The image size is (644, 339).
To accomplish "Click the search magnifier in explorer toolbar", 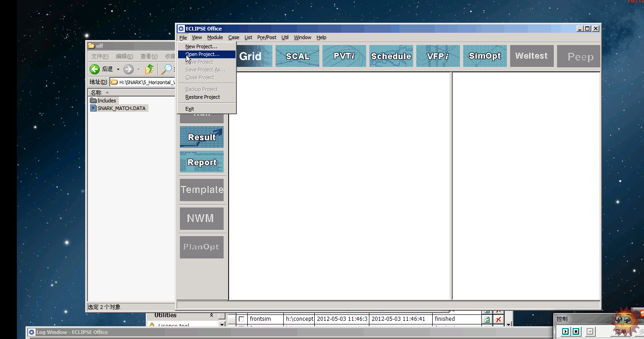I will (167, 69).
